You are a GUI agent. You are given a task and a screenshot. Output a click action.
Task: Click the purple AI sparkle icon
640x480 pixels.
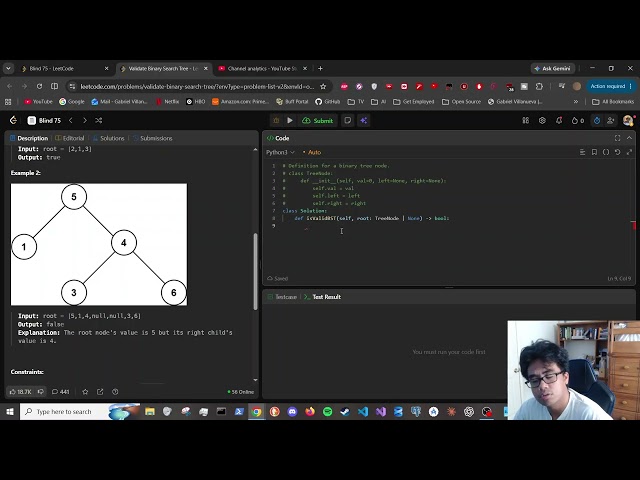coord(364,120)
